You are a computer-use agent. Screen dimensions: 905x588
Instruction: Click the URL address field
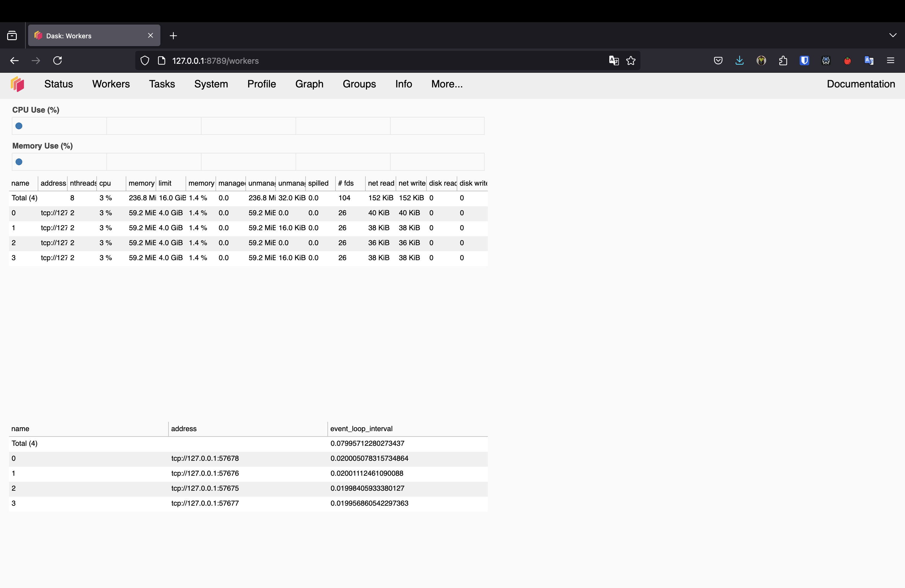342,61
